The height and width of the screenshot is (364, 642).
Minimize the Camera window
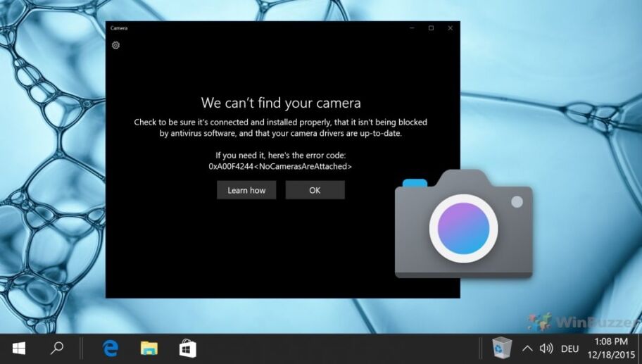[412, 28]
